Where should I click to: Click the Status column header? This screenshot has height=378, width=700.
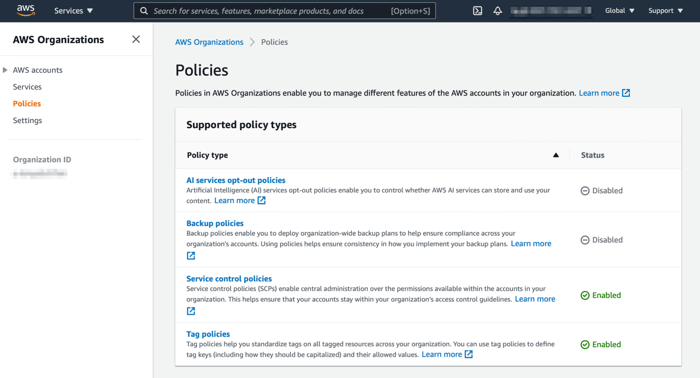click(x=592, y=155)
